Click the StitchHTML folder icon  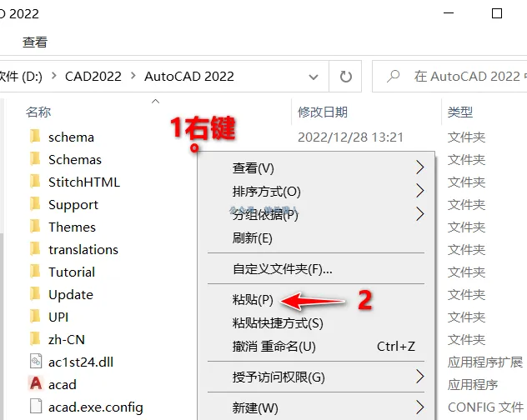[35, 182]
